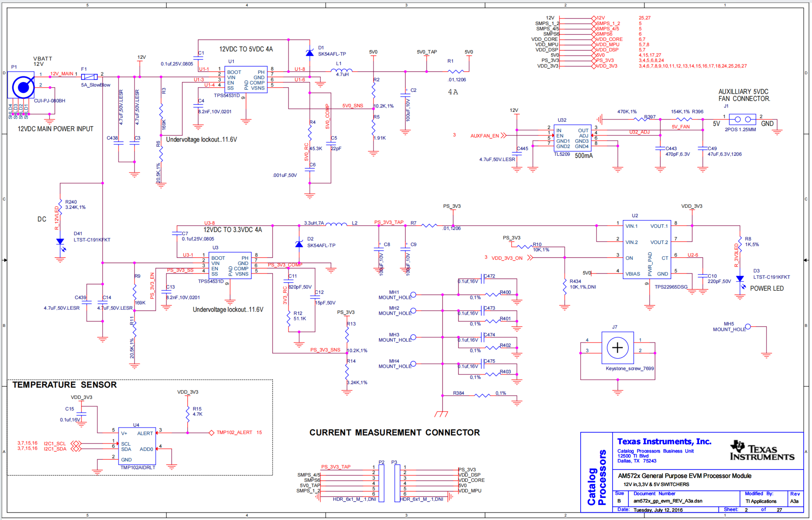Click the AUXFAN_EN input port label
Screen dimensions: 812x520
484,136
